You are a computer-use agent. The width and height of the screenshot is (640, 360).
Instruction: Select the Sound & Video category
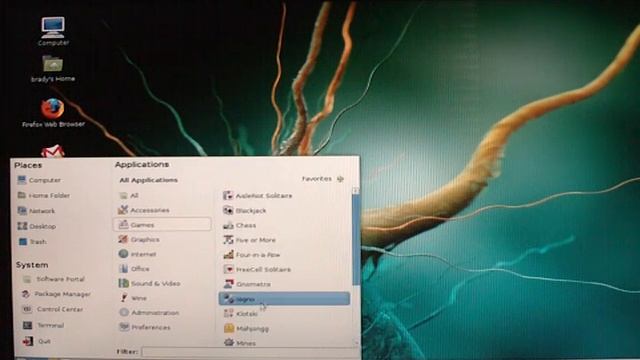[149, 283]
